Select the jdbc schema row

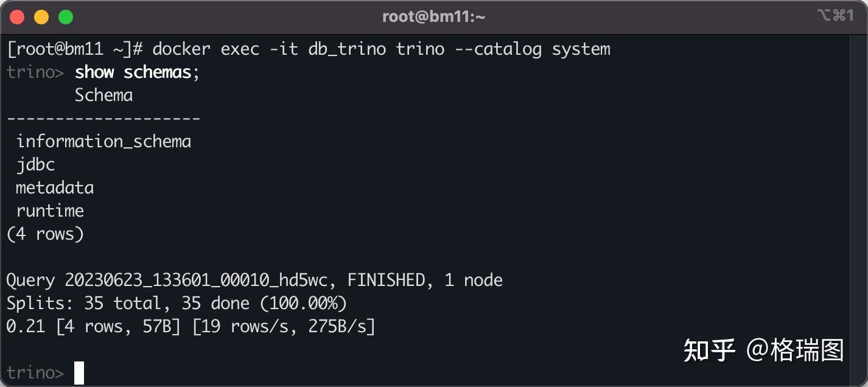click(35, 165)
